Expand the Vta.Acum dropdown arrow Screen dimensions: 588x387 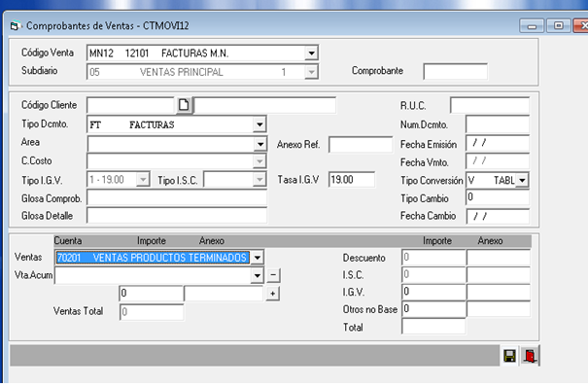pos(258,275)
